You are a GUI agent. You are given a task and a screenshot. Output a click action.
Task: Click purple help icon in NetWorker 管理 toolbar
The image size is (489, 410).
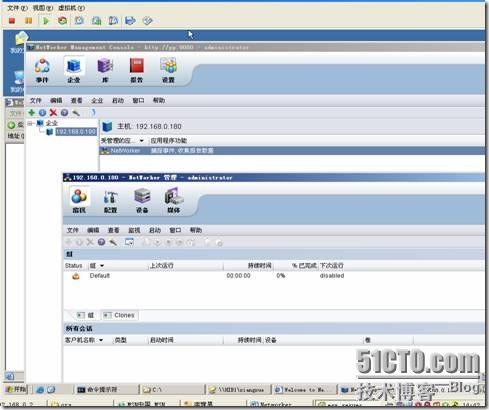click(x=101, y=242)
